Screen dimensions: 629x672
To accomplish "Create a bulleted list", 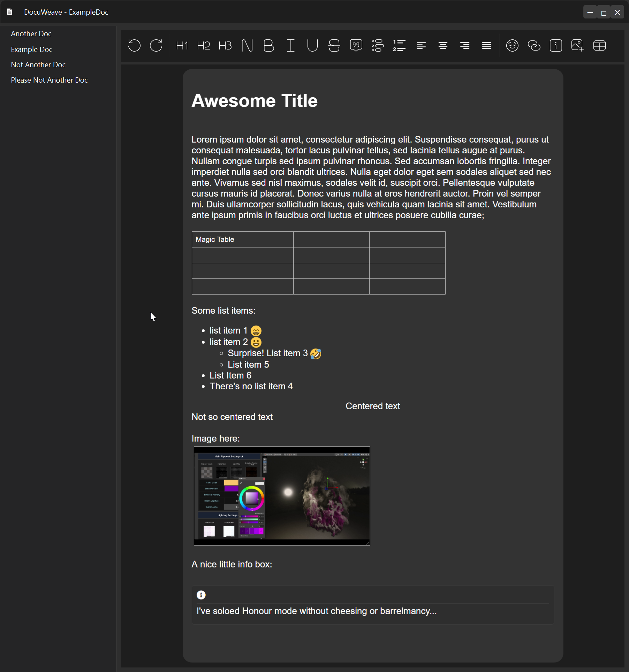I will point(378,46).
